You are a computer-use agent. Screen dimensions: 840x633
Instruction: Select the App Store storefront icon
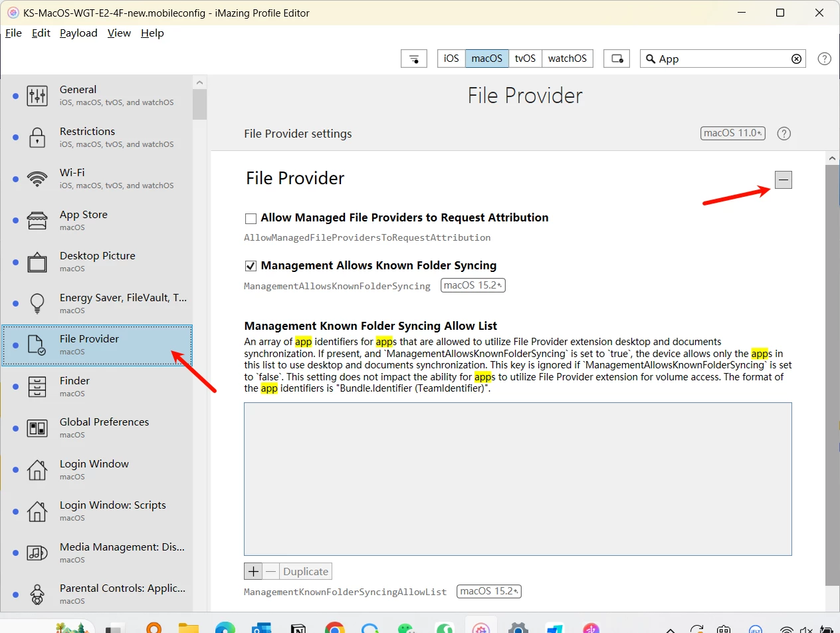coord(37,221)
